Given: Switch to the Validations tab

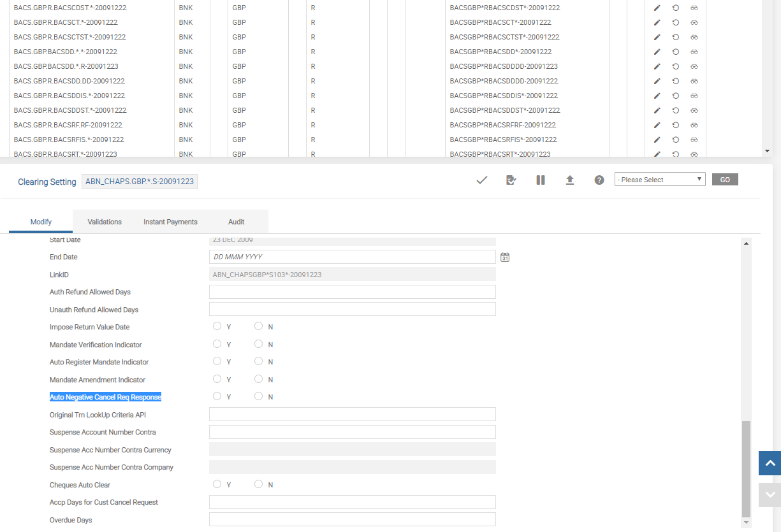Looking at the screenshot, I should click(105, 222).
